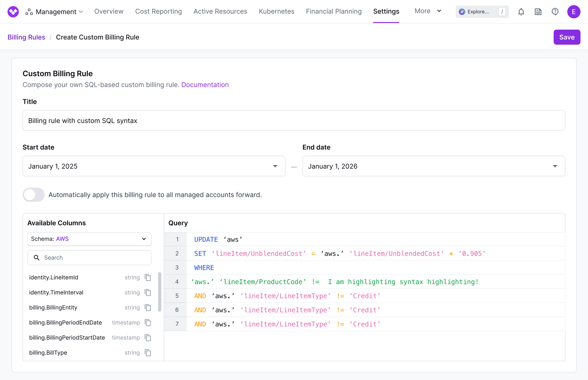Screen dimensions: 588x380
Task: Click the Save button
Action: pyautogui.click(x=567, y=37)
